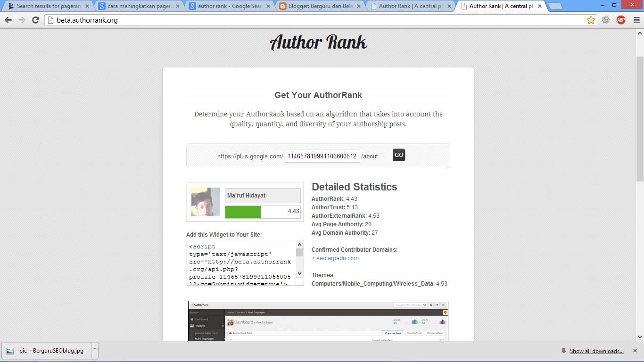Click the dashboard preview screenshot

click(318, 321)
